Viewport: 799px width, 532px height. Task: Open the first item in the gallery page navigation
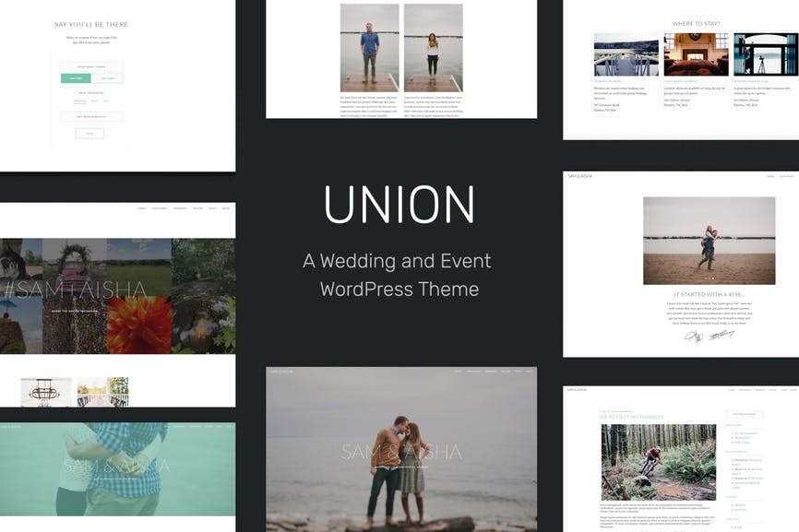pyautogui.click(x=141, y=207)
